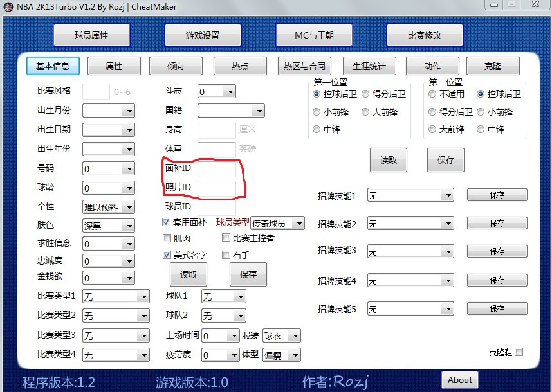Enable the 肌肉 checkbox

[165, 238]
